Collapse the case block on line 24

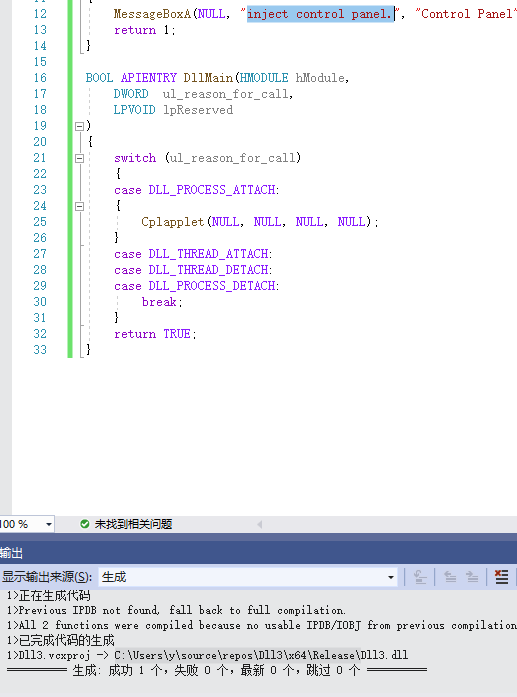point(79,206)
